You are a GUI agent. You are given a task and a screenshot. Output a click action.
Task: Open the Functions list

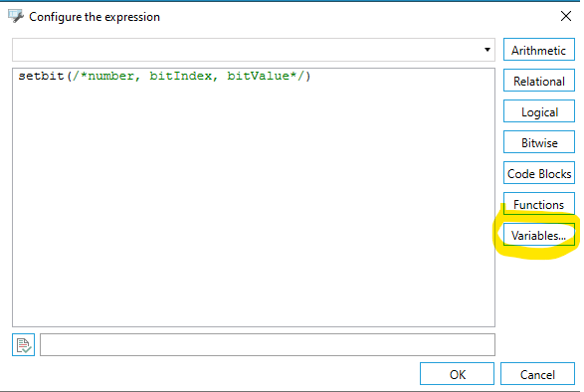pos(539,204)
